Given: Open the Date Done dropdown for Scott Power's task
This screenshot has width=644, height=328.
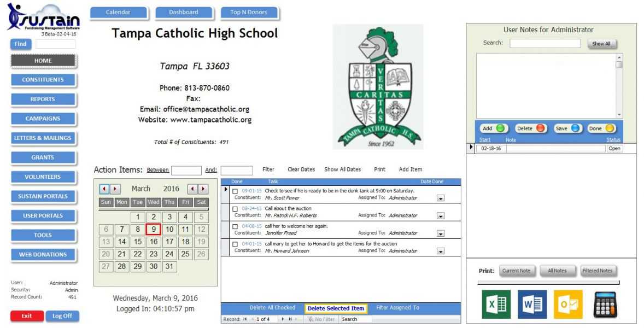Looking at the screenshot, I should 441,197.
